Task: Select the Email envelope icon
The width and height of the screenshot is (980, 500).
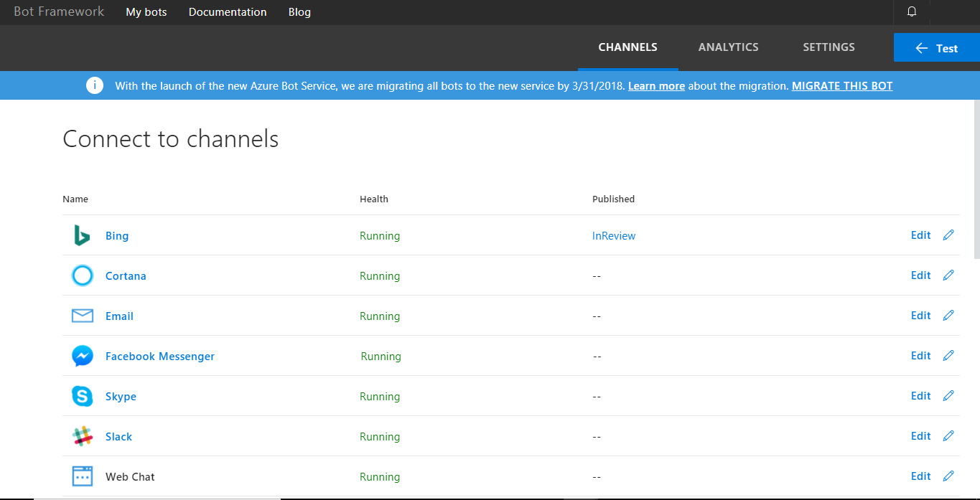Action: tap(82, 316)
